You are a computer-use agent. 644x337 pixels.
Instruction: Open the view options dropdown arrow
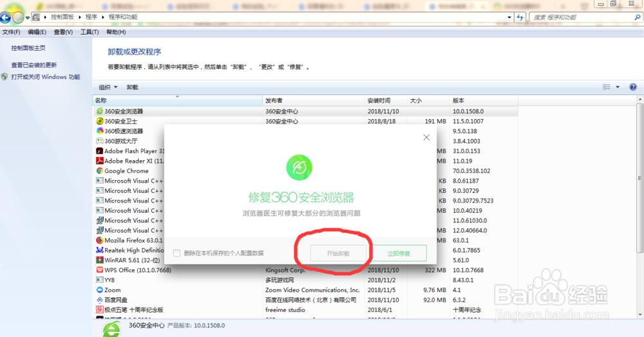tap(618, 87)
